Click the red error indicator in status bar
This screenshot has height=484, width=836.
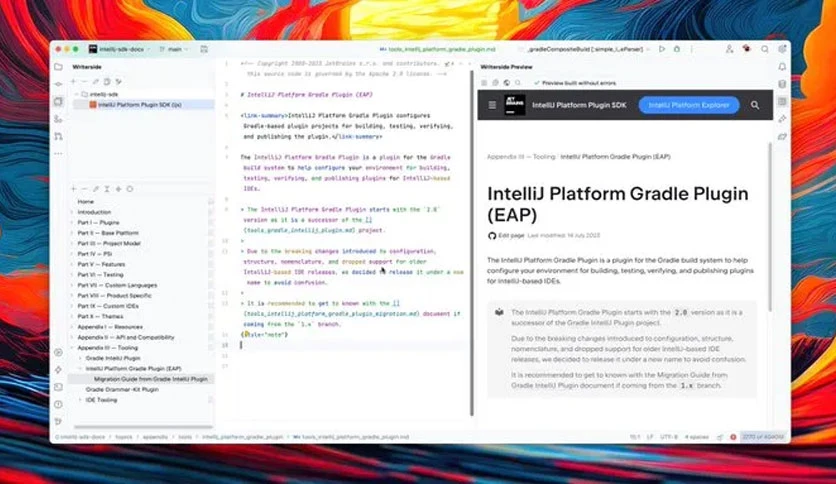point(733,437)
